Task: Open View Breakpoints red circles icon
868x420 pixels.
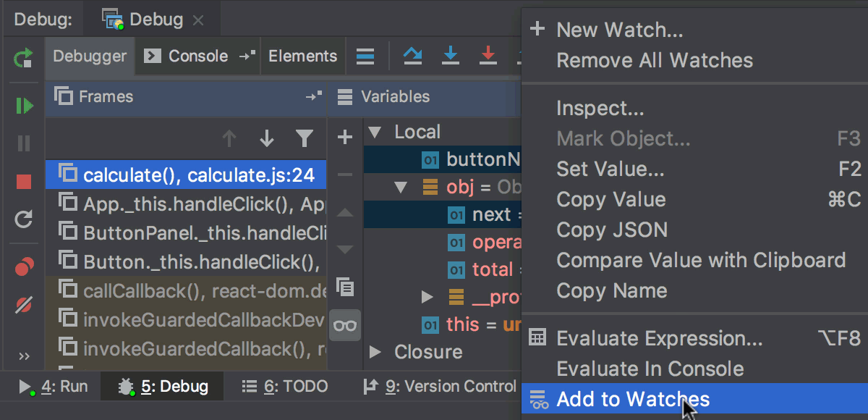Action: point(24,268)
